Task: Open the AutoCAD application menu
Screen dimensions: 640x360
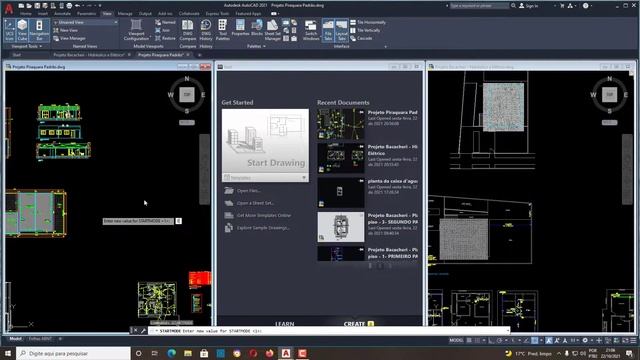Action: pos(9,8)
